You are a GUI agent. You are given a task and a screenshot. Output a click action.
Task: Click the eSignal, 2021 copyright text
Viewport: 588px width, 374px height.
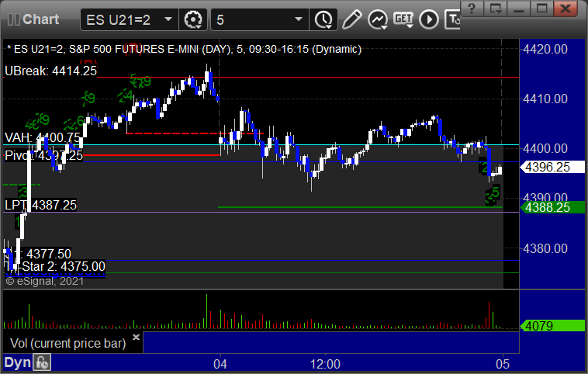point(45,281)
